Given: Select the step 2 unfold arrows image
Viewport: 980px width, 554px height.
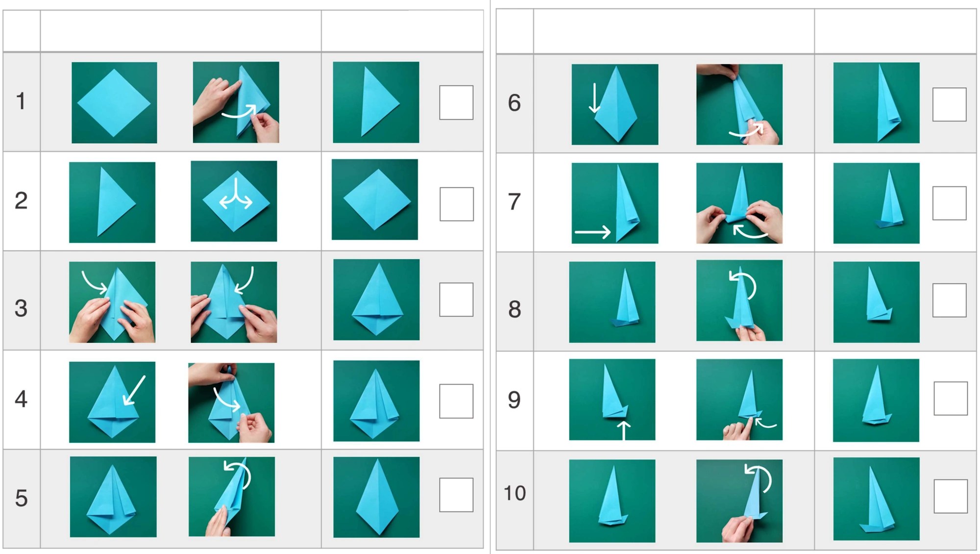Looking at the screenshot, I should (x=234, y=201).
